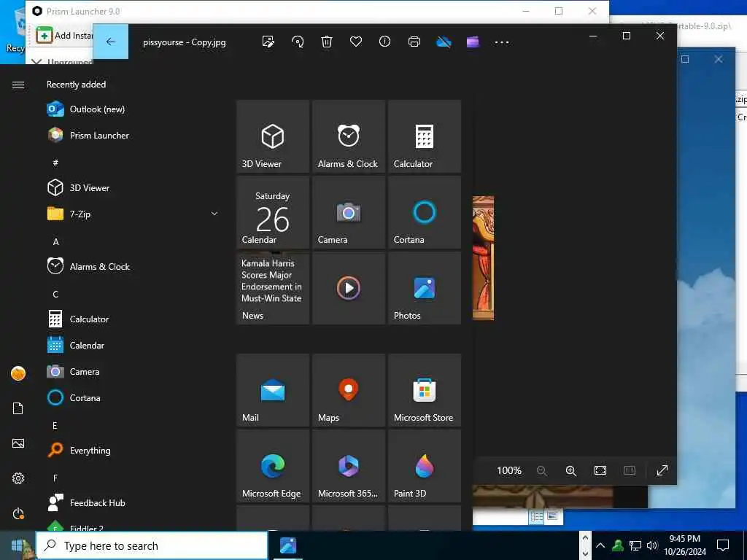The height and width of the screenshot is (560, 747).
Task: Open Cortana in the app list
Action: 133,397
